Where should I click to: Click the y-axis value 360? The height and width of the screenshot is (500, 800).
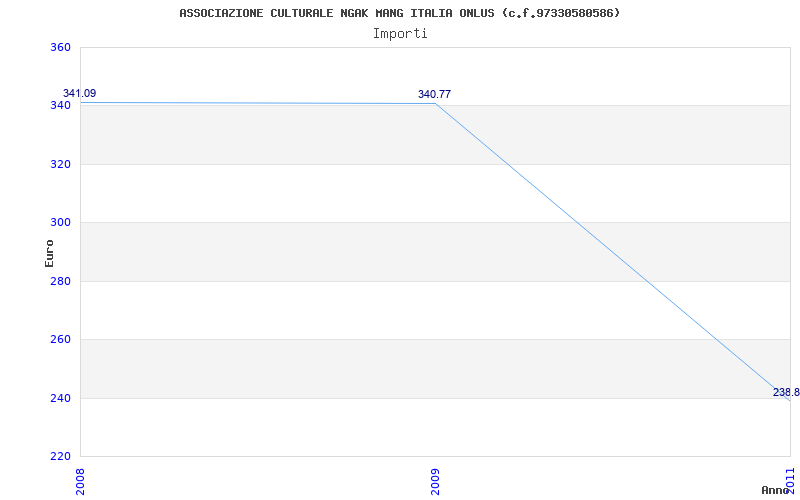[60, 47]
